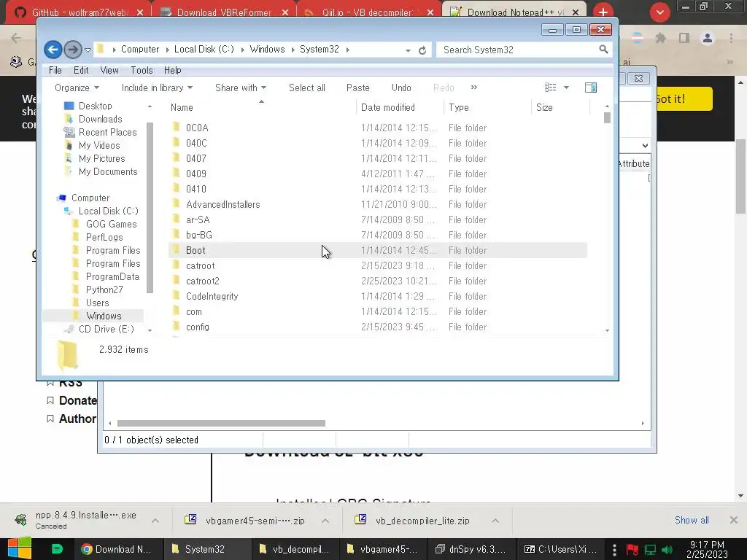Select the 0C0A folder

click(377, 128)
